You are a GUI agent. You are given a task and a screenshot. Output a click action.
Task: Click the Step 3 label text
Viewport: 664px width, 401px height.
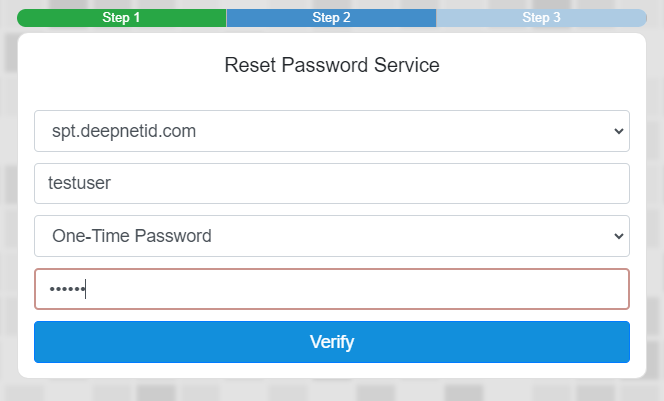point(541,18)
